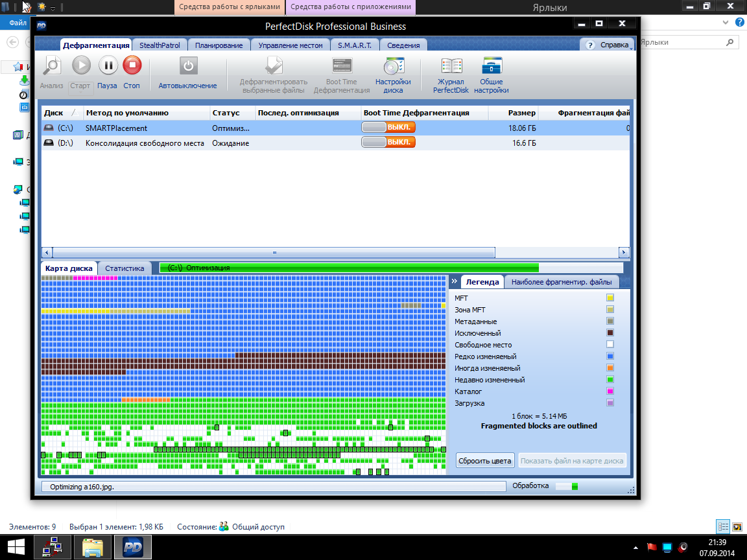
Task: Click Explorer search magnifier icon
Action: point(730,42)
